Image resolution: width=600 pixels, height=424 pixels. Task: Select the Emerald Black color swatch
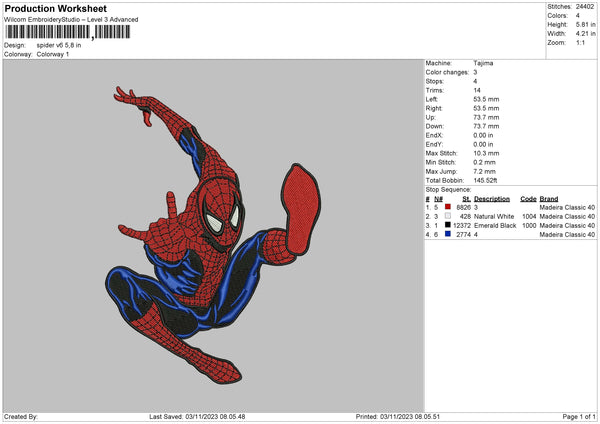[x=447, y=225]
